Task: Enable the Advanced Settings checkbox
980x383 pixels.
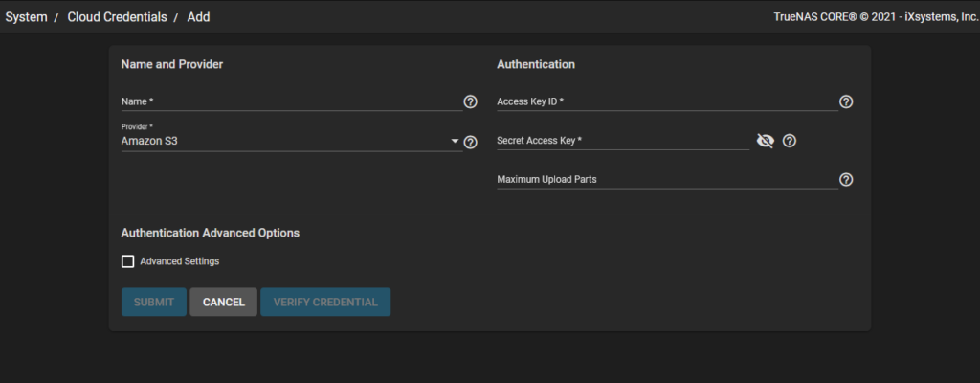Action: click(127, 261)
